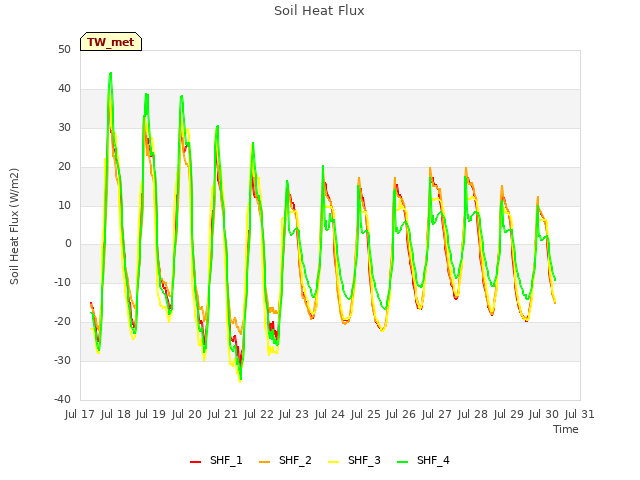Click the Jul 31 x-axis tick label
The image size is (640, 480).
[580, 414]
